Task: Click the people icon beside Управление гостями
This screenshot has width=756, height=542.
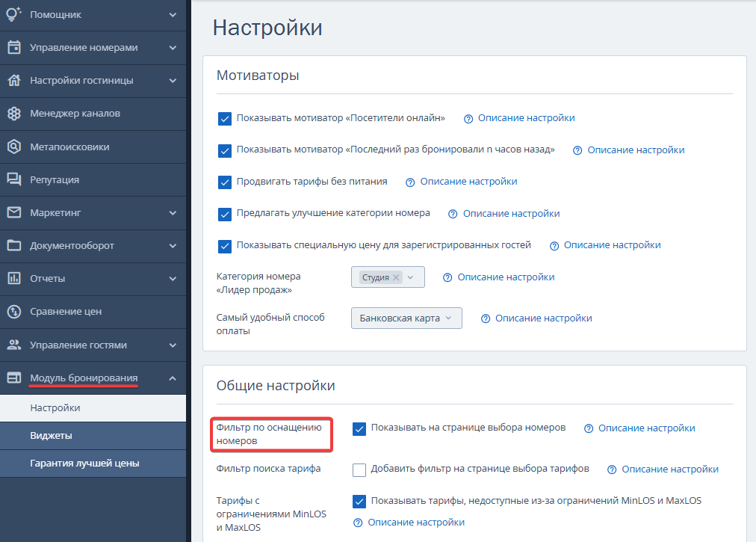Action: click(x=14, y=345)
